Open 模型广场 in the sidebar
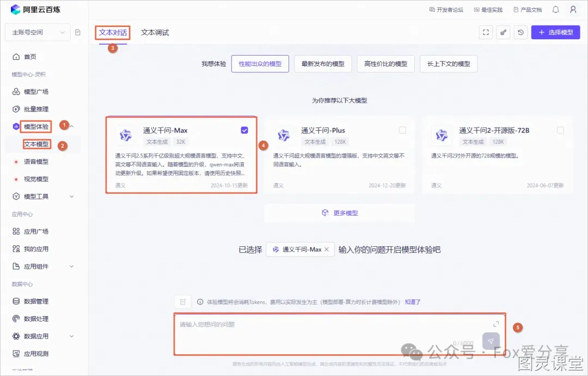 pyautogui.click(x=36, y=92)
